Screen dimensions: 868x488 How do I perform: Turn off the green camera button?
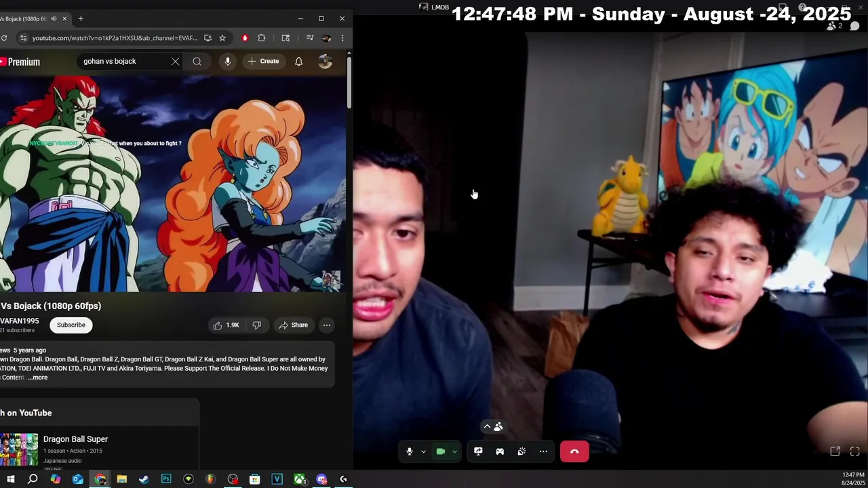point(440,451)
